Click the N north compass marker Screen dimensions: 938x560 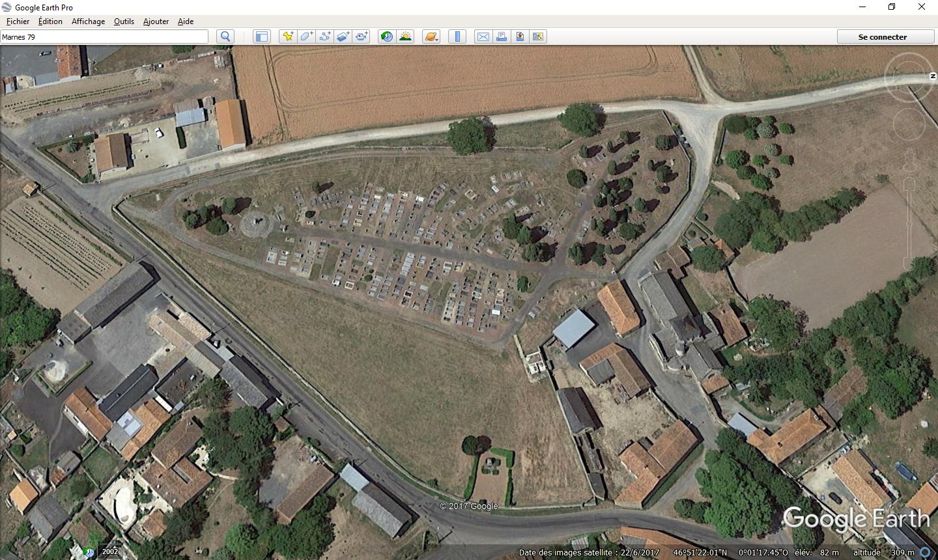[x=933, y=77]
